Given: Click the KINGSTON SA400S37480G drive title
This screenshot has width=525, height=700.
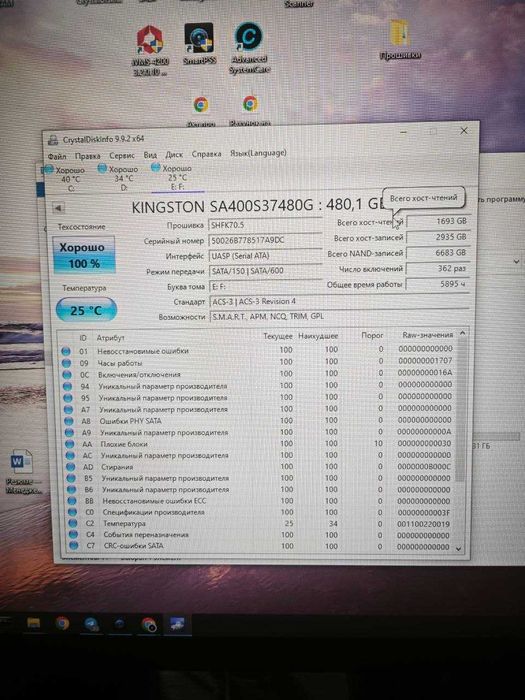Looking at the screenshot, I should click(258, 206).
